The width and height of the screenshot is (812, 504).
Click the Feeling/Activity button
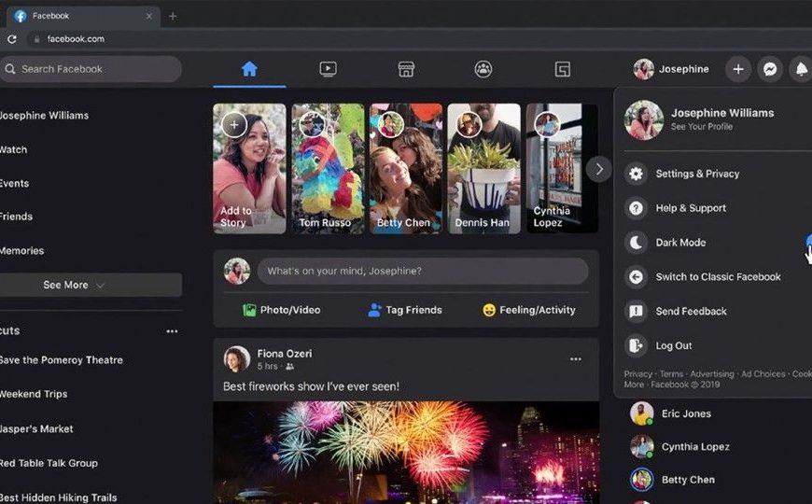click(x=528, y=310)
